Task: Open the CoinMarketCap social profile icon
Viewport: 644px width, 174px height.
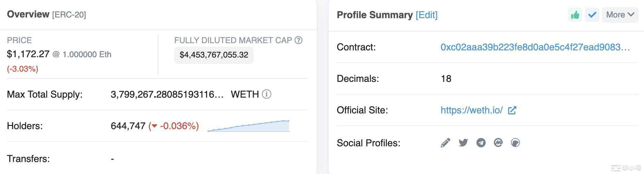Action: (x=498, y=143)
